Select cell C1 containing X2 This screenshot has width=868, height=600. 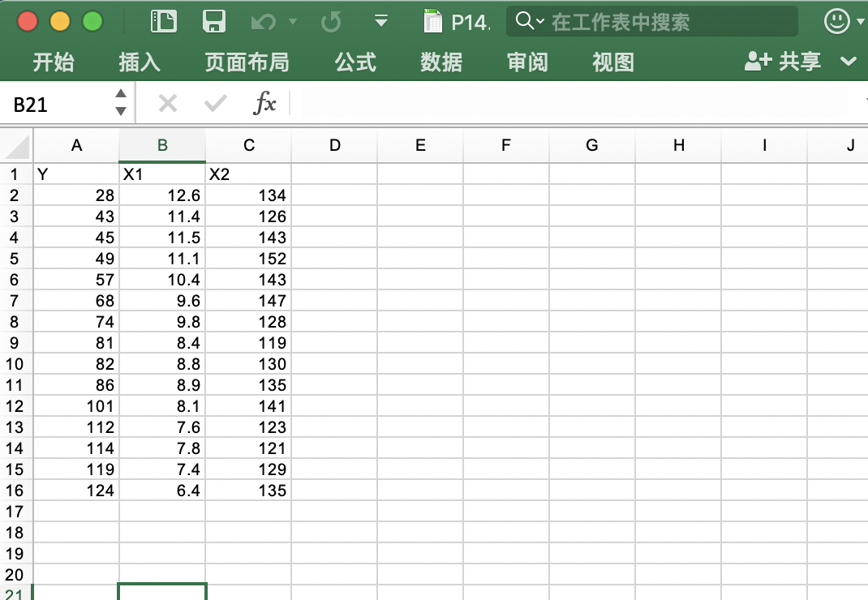pos(248,174)
